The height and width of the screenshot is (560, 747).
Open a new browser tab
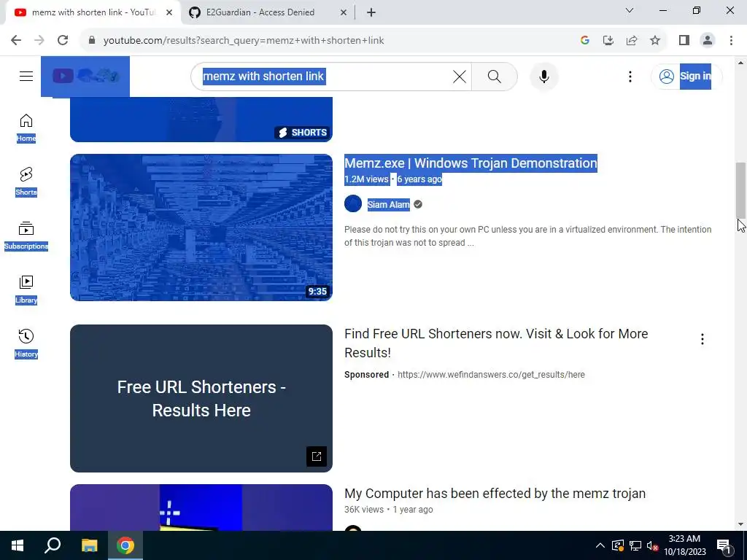click(371, 13)
